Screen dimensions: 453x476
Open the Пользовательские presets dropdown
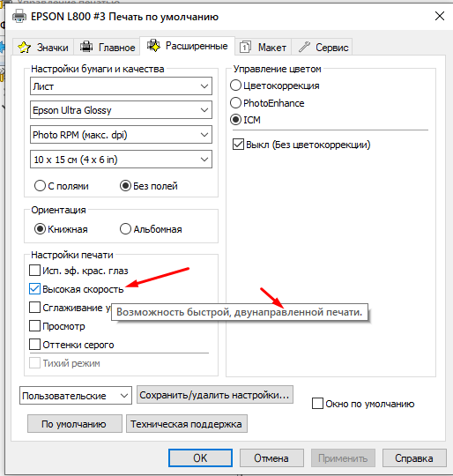click(76, 396)
